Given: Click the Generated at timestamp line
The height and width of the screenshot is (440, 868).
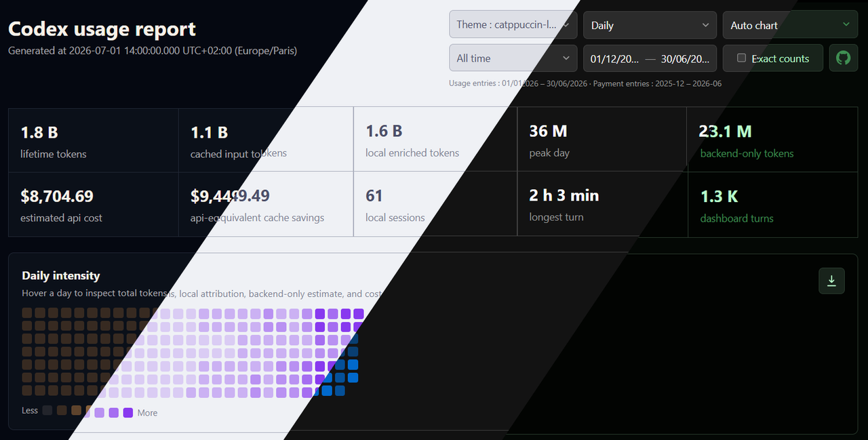Looking at the screenshot, I should click(x=153, y=50).
